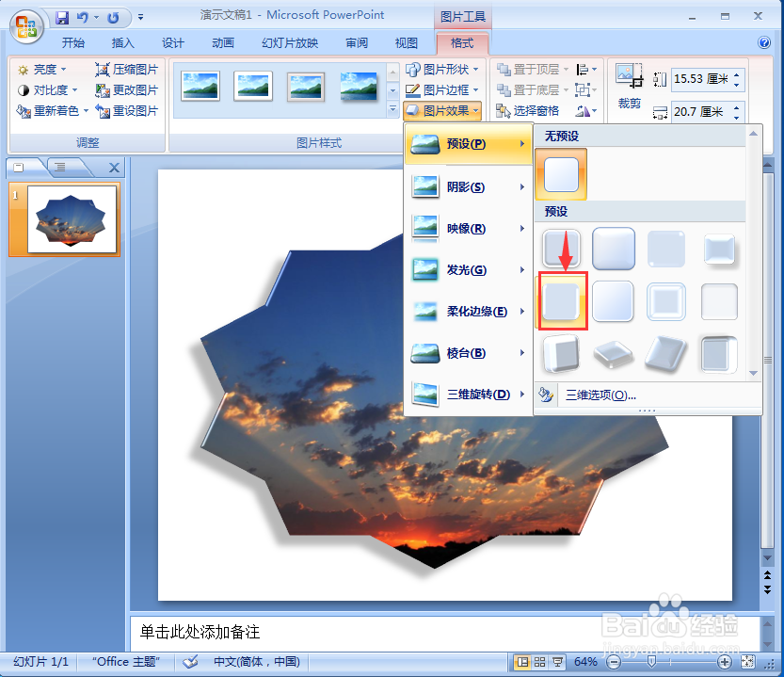Select the 无预设 no-preset option
The image size is (784, 677).
561,174
